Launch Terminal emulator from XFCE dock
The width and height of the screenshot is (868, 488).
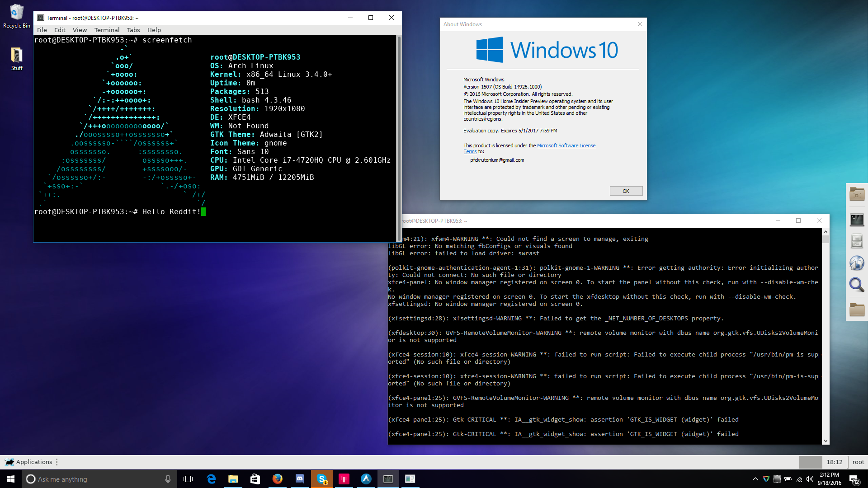tap(857, 220)
